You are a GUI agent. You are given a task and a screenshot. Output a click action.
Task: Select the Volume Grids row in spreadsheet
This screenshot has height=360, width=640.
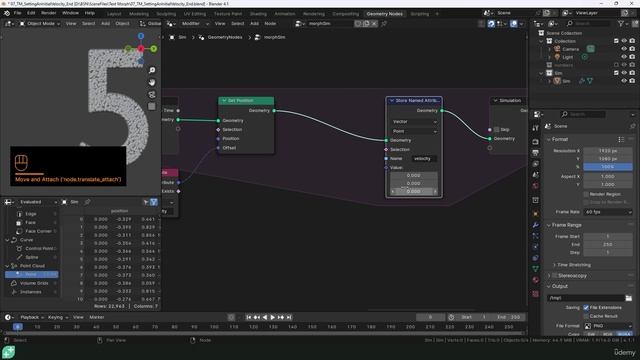point(34,283)
